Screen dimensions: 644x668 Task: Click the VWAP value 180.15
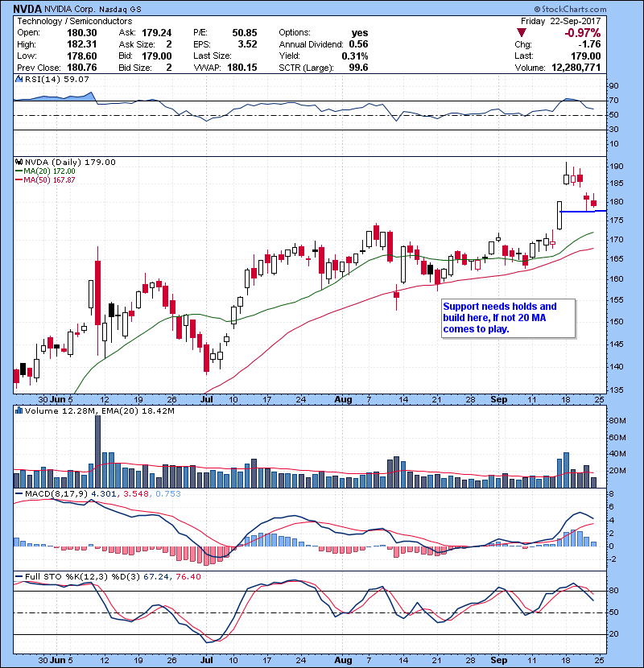(242, 68)
